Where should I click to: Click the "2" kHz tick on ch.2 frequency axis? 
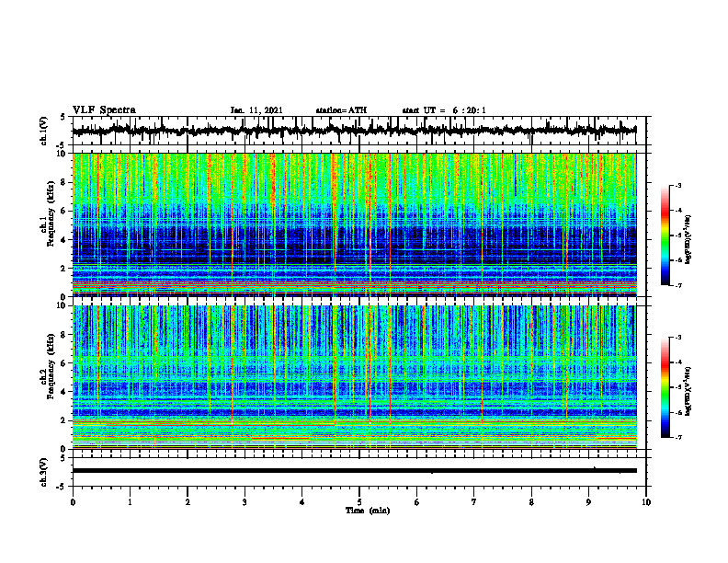(63, 420)
